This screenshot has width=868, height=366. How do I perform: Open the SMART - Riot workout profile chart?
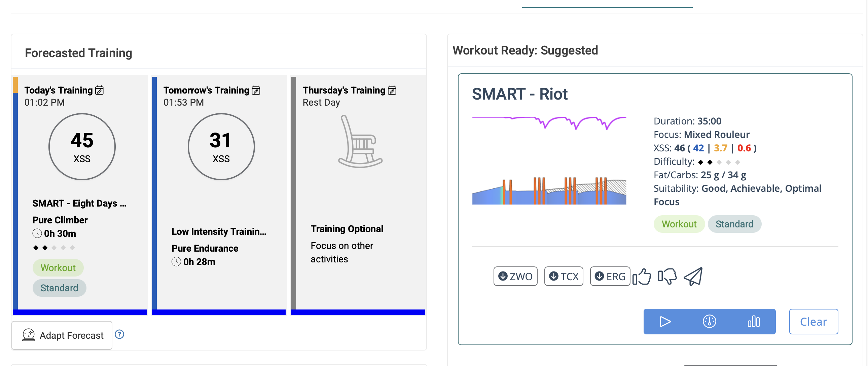click(549, 160)
